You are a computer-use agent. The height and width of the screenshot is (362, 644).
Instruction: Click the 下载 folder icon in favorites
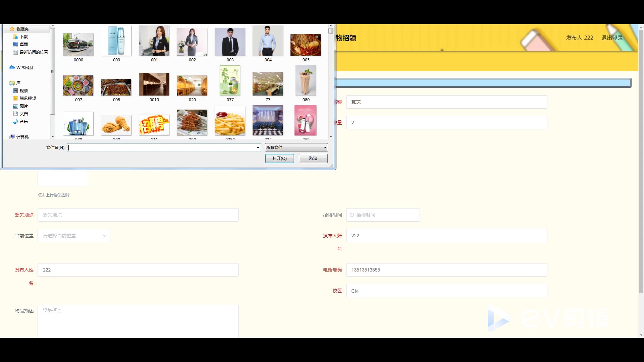click(x=15, y=37)
